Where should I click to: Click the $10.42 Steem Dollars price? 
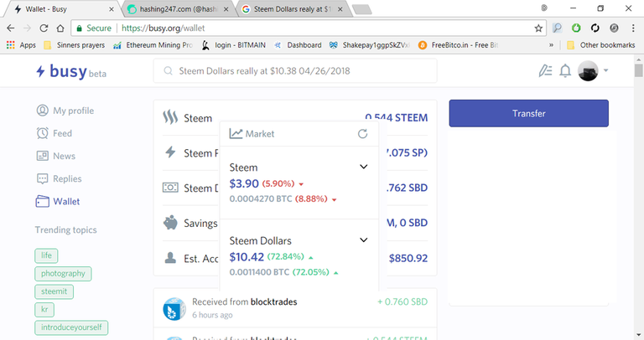tap(247, 257)
